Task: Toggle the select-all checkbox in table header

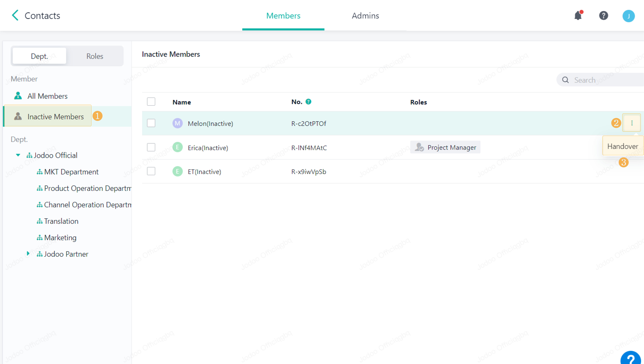Action: click(151, 102)
